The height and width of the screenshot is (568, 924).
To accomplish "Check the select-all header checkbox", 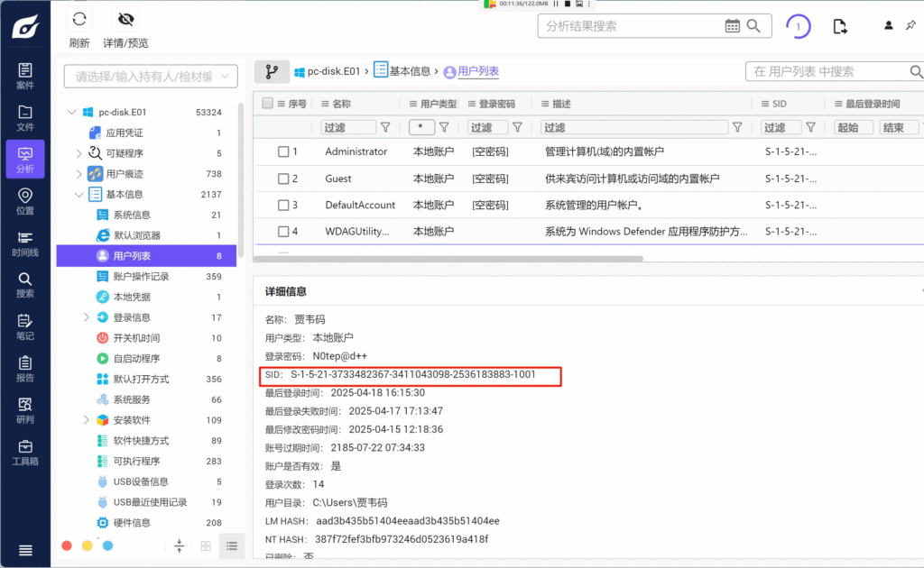I will click(x=267, y=104).
